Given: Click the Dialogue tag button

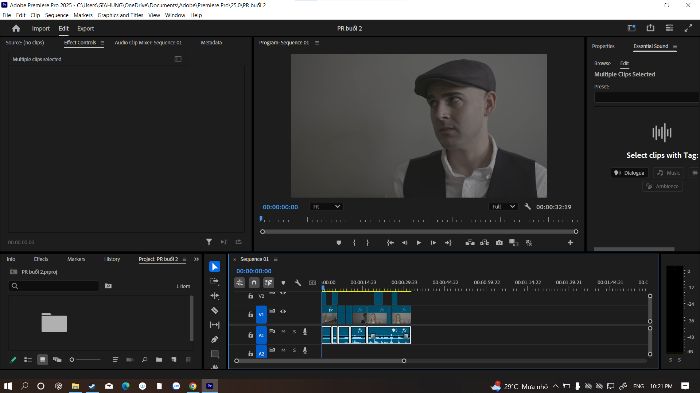Looking at the screenshot, I should click(x=629, y=173).
